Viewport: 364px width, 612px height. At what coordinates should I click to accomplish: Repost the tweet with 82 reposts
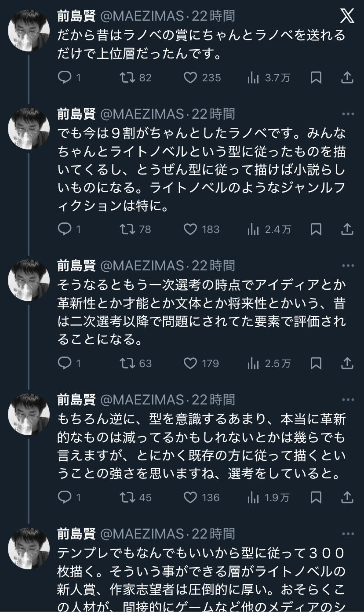click(x=127, y=78)
